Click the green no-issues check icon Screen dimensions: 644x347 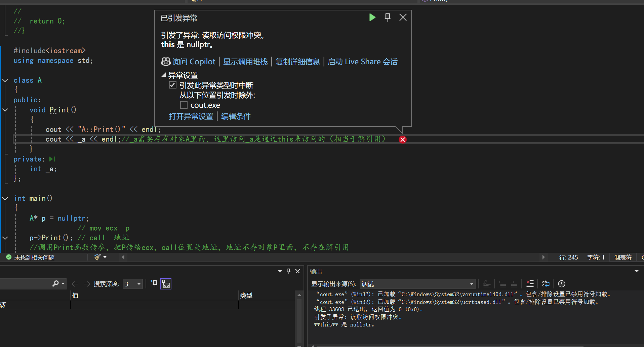(9, 257)
